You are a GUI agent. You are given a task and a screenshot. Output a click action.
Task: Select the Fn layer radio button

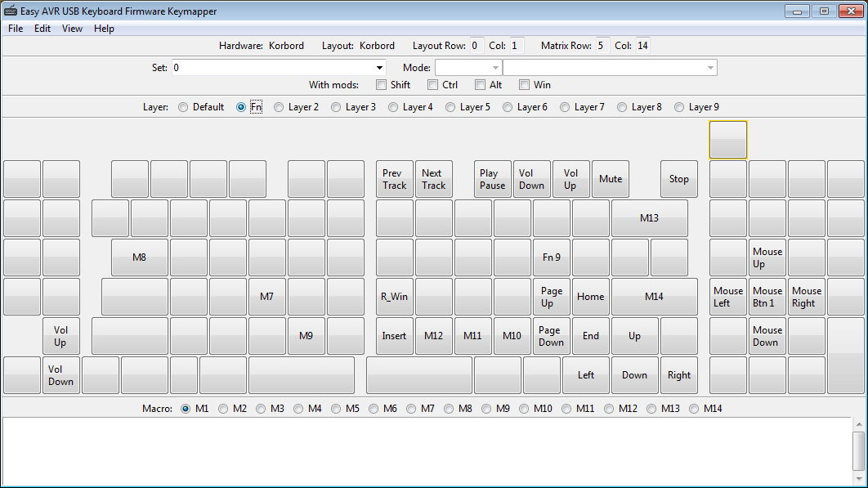pyautogui.click(x=241, y=107)
